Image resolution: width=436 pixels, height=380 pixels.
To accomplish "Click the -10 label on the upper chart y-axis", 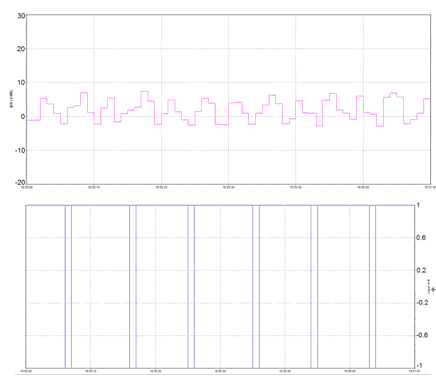I will coord(20,150).
